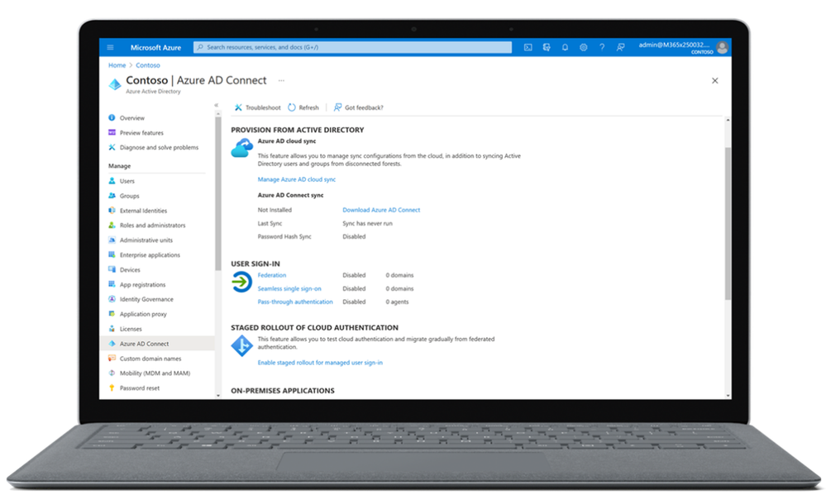Click the main content vertical scrollbar
The height and width of the screenshot is (504, 826).
728,223
